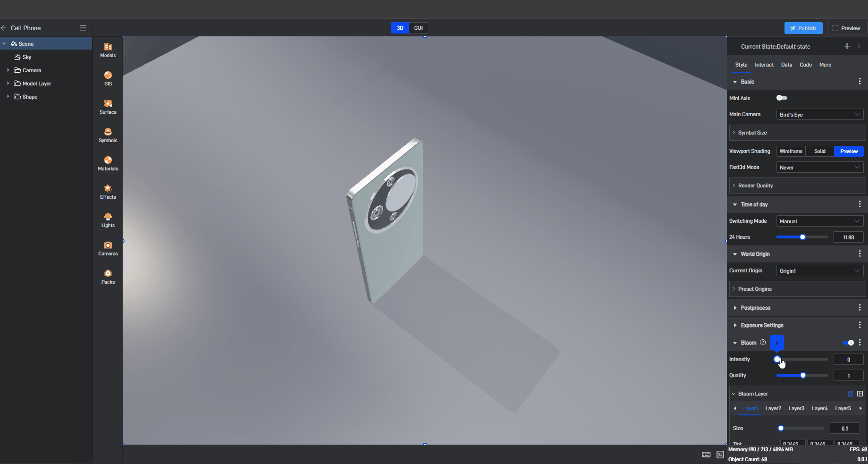Toggle the Mini Axis switch
The image size is (868, 464).
click(x=782, y=98)
